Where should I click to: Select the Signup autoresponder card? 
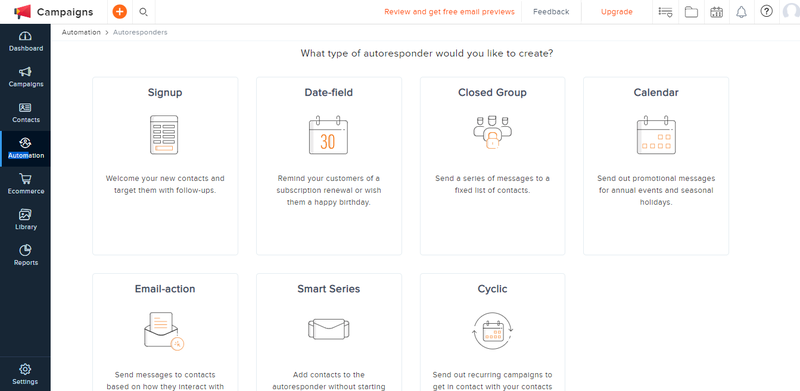[165, 166]
